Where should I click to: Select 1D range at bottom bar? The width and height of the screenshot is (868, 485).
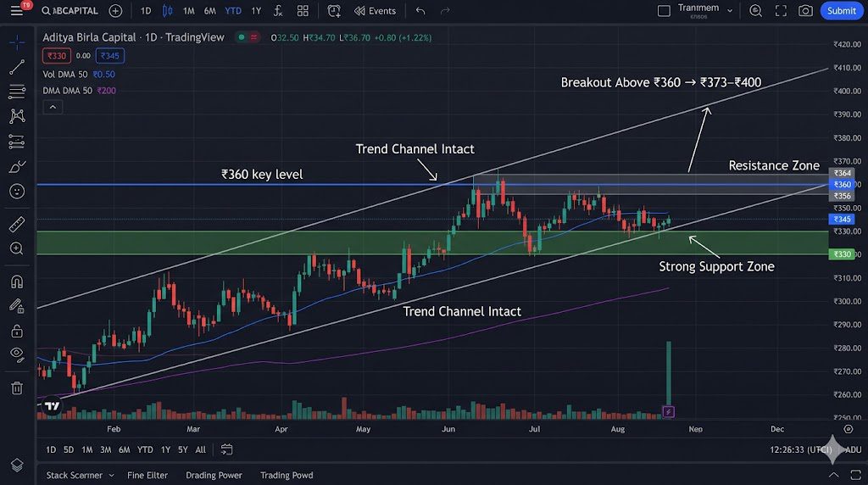(x=51, y=449)
